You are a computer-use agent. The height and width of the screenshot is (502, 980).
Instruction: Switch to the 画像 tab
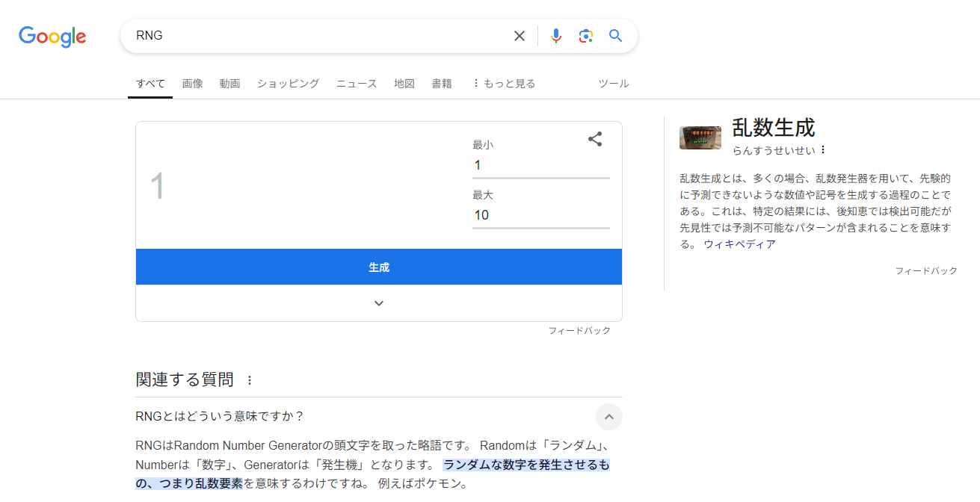(x=192, y=84)
